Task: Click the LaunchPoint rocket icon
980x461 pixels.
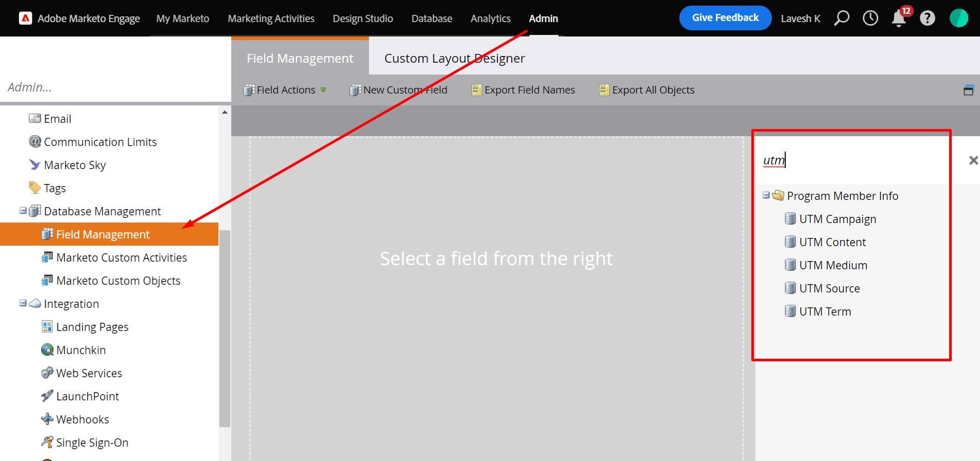Action: pyautogui.click(x=47, y=396)
